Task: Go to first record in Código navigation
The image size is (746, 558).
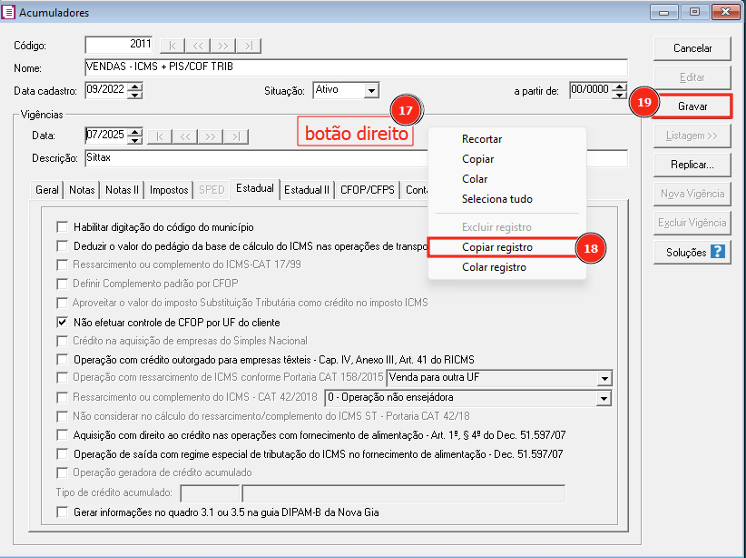Action: [172, 45]
